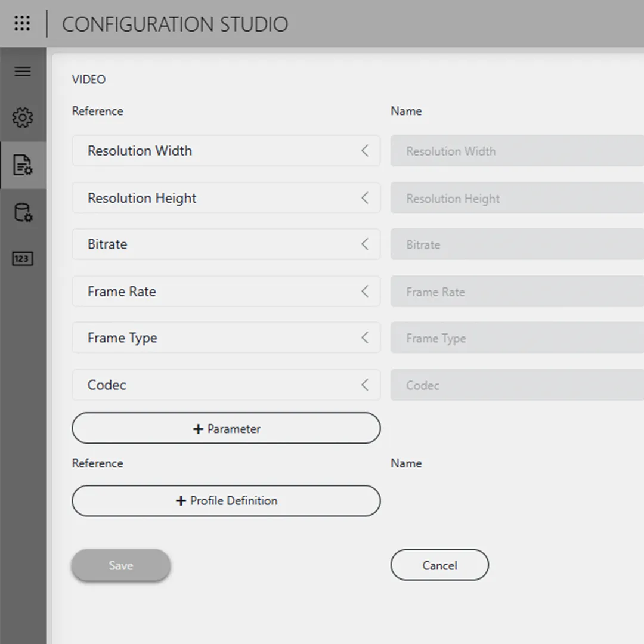The image size is (644, 644).
Task: Expand the Resolution Height reference chevron
Action: point(365,198)
